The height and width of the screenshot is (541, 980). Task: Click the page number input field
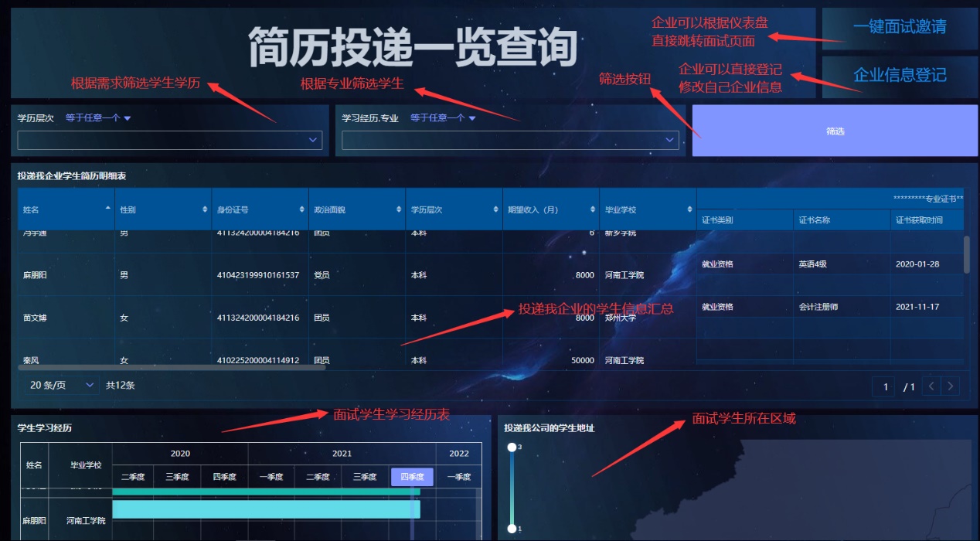(x=885, y=386)
